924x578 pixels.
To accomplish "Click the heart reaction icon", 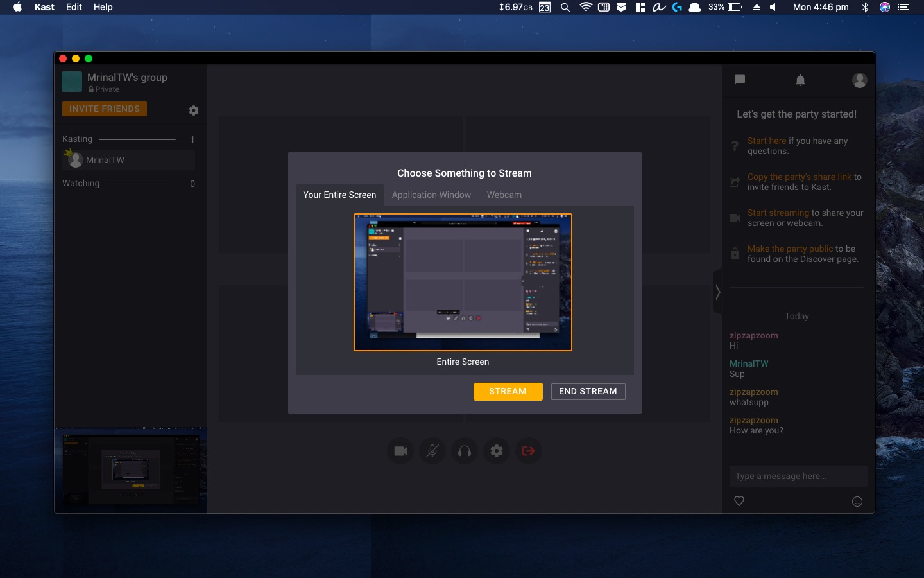I will [739, 501].
